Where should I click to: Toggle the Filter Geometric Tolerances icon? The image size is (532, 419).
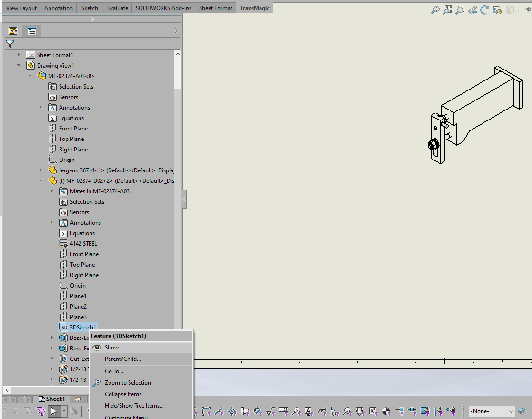pos(283,411)
